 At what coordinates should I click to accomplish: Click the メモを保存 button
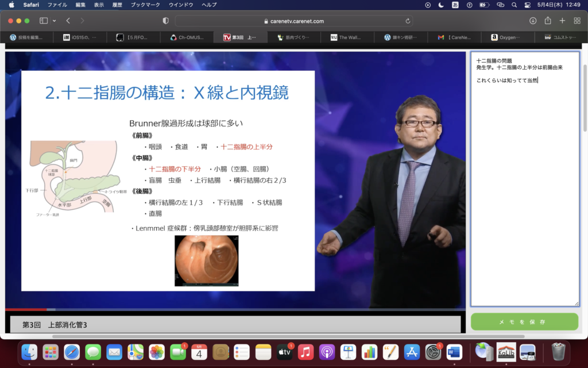point(524,321)
